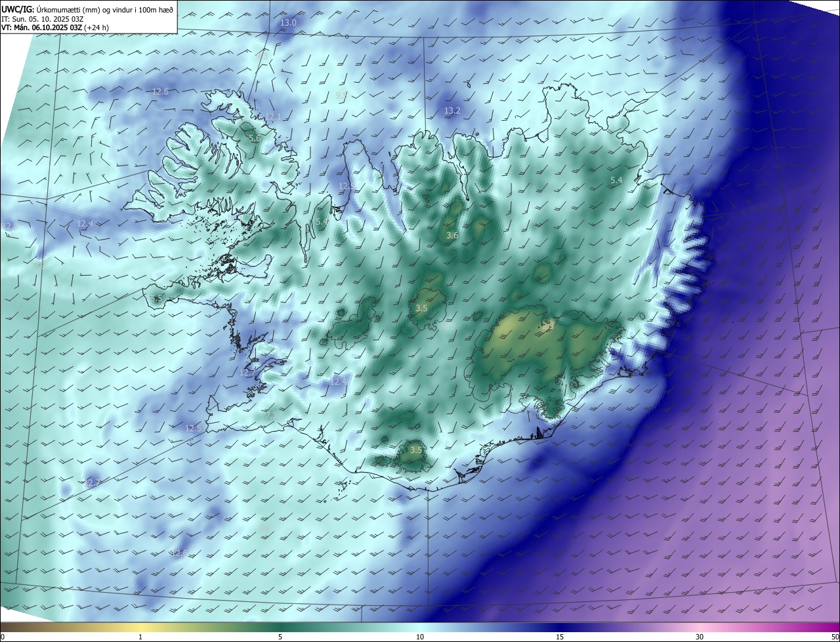The height and width of the screenshot is (642, 840).
Task: Click the 12.1 value label
Action: 273,117
